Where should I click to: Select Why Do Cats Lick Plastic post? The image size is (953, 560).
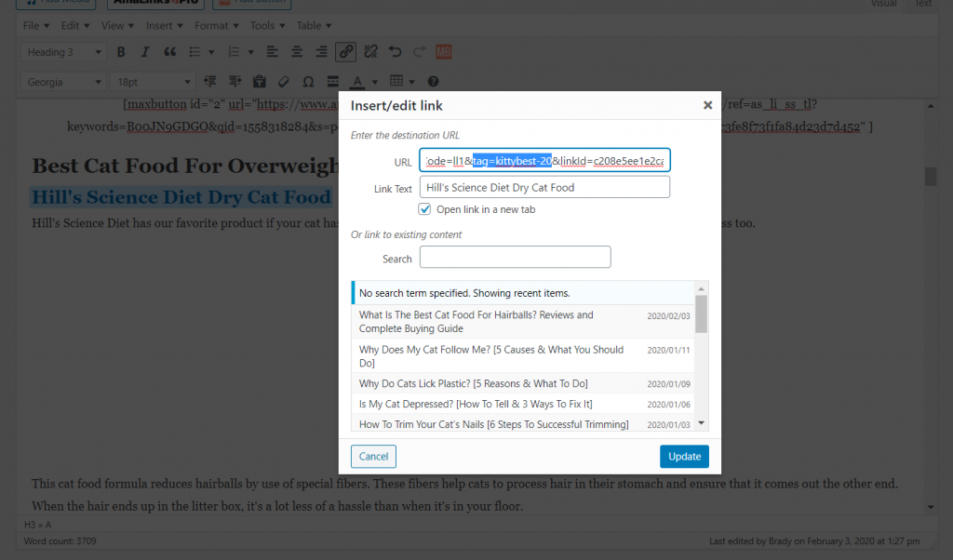(x=523, y=384)
